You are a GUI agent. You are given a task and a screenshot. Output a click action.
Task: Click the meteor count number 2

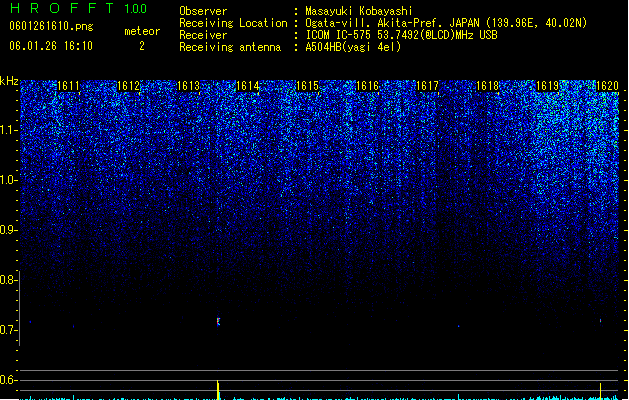click(x=142, y=46)
